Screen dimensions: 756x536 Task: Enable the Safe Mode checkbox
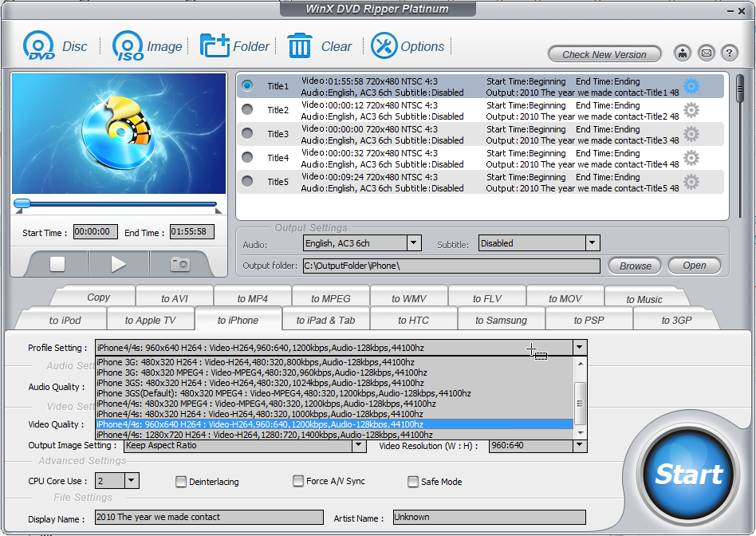pos(413,482)
